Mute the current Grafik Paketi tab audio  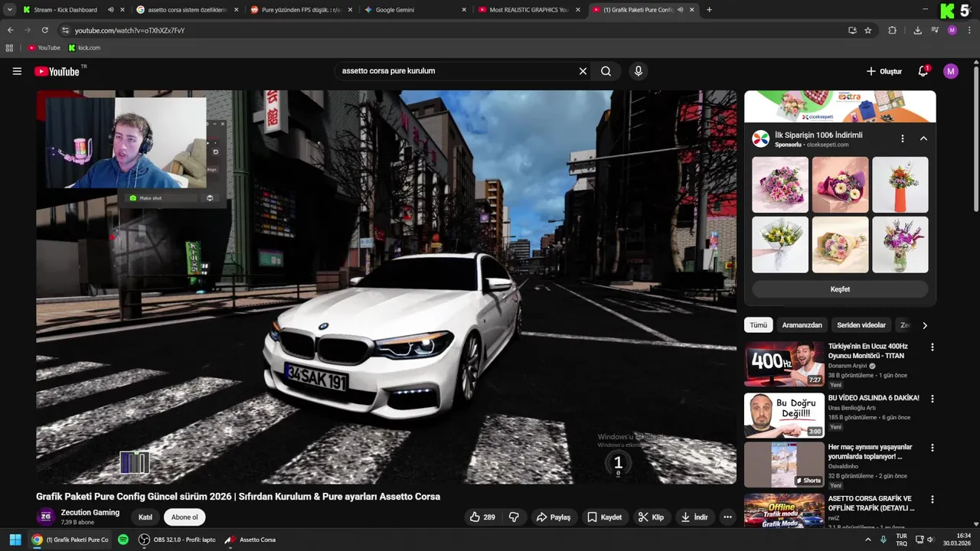point(681,10)
